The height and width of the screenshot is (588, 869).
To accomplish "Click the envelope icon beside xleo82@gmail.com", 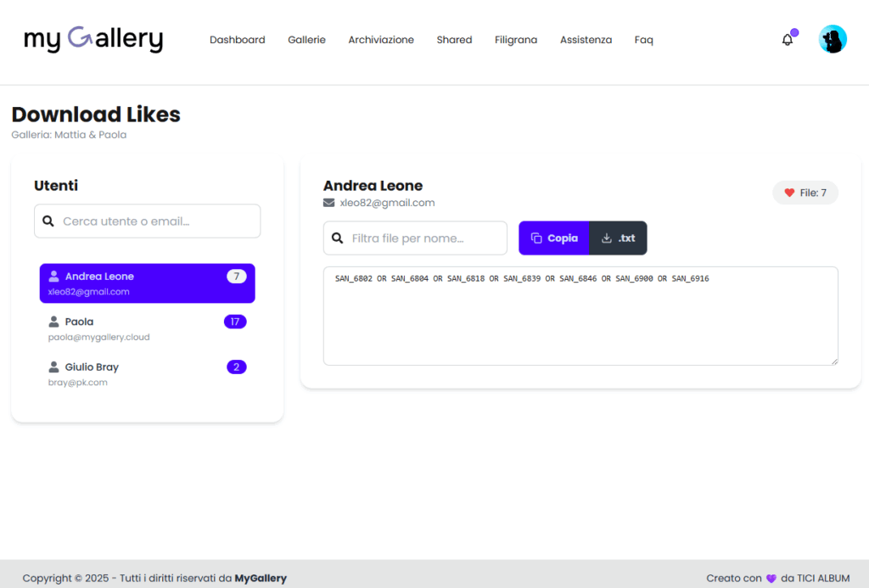I will [329, 203].
